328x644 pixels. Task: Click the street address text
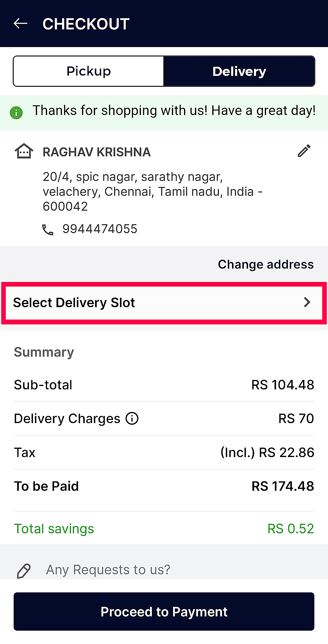point(152,192)
